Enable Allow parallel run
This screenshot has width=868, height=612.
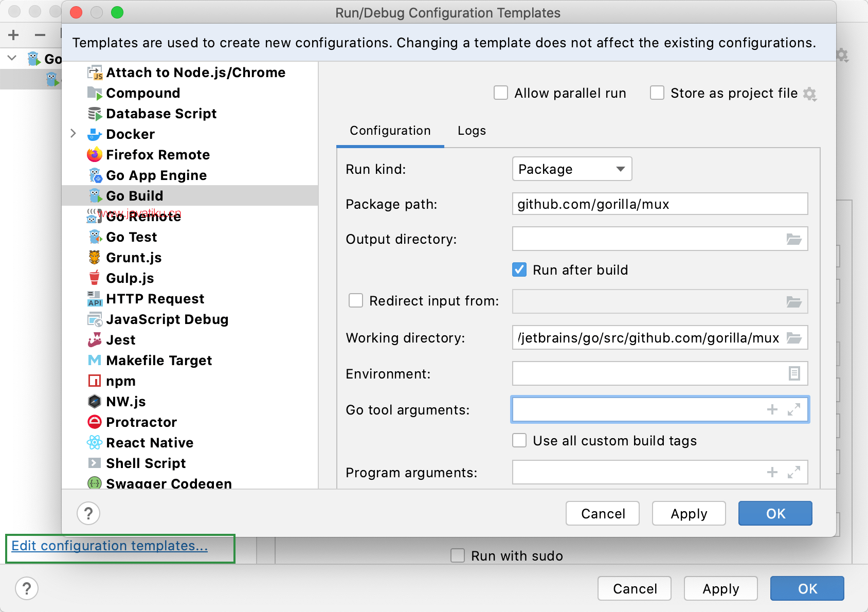tap(501, 93)
